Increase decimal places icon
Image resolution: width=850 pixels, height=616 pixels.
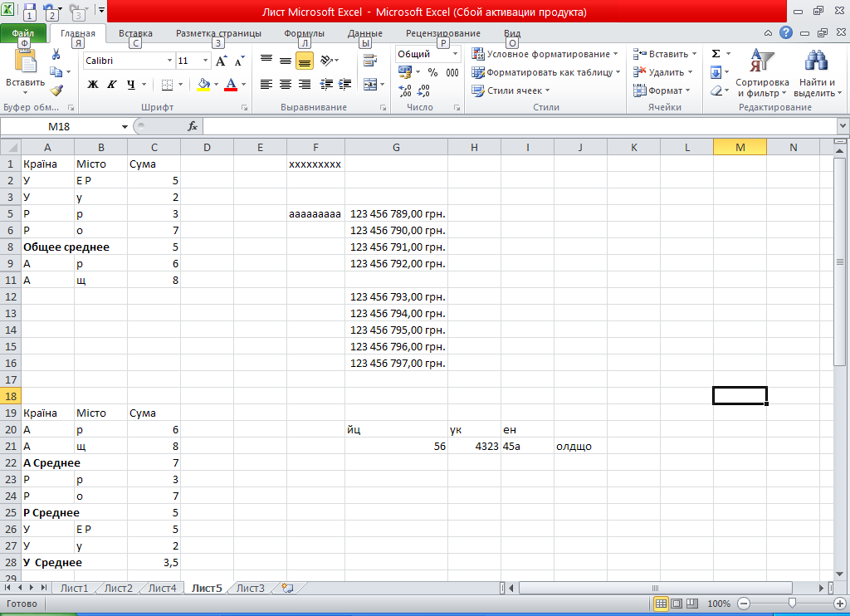405,90
